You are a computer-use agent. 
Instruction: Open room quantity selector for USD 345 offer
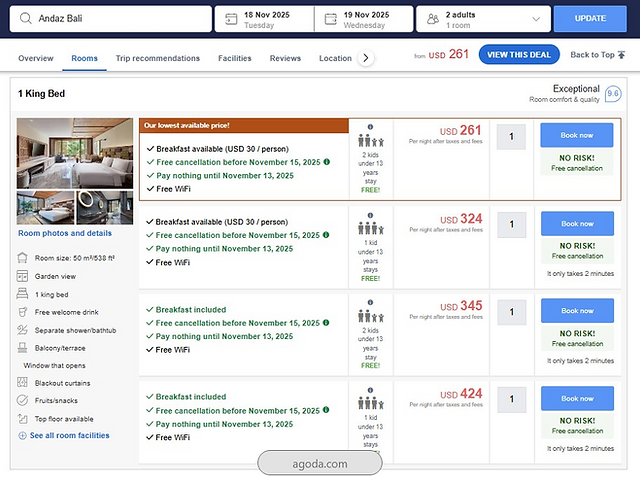coord(511,312)
